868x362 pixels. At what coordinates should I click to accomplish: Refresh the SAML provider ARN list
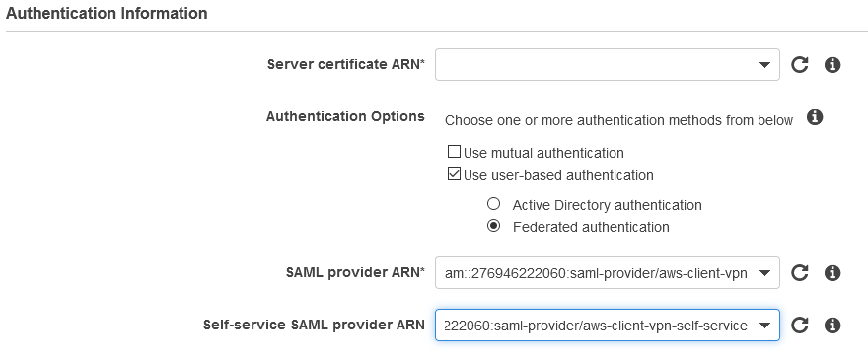[799, 273]
